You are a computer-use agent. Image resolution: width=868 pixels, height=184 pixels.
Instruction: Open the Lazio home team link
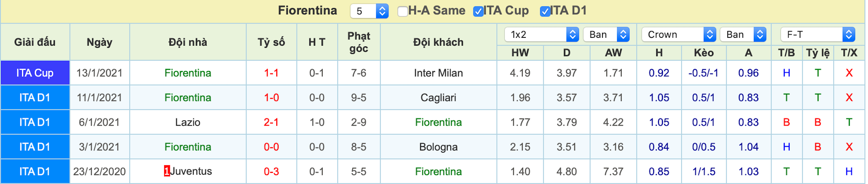(188, 122)
